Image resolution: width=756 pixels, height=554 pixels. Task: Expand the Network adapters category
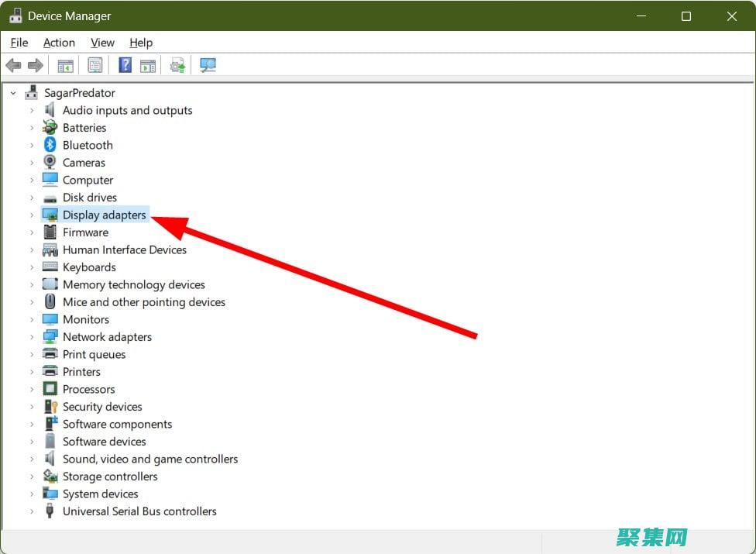click(x=32, y=337)
